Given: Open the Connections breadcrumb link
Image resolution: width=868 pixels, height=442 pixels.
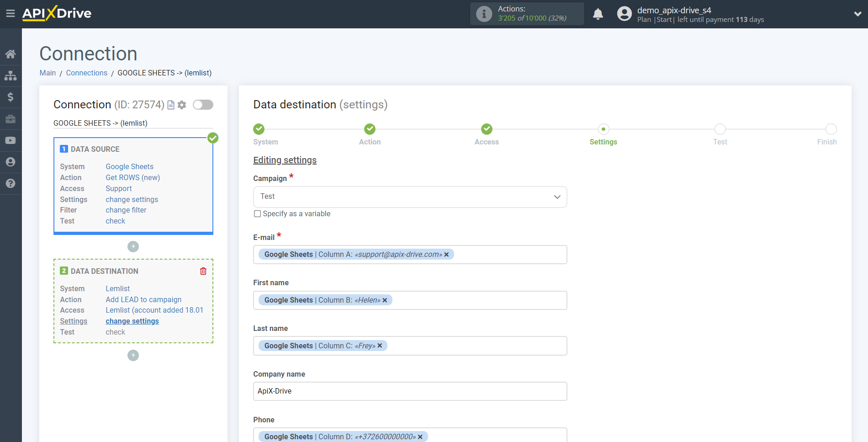Looking at the screenshot, I should point(86,73).
